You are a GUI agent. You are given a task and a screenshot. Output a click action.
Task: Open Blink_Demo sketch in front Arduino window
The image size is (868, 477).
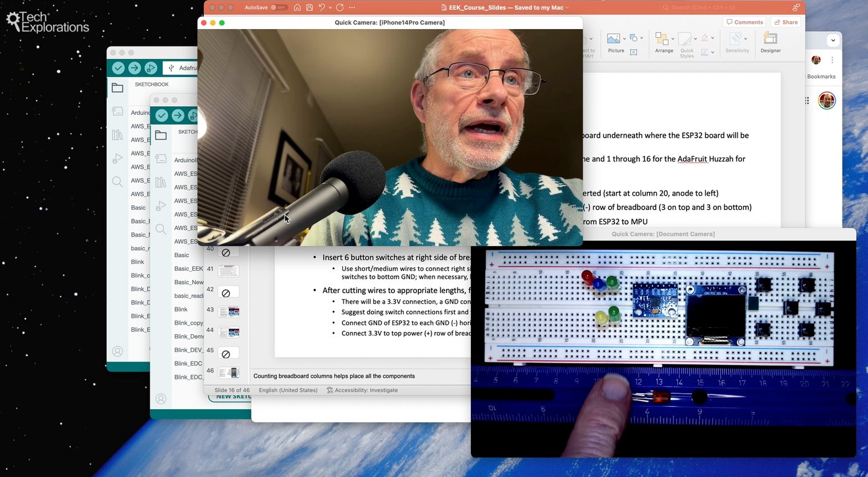click(190, 337)
